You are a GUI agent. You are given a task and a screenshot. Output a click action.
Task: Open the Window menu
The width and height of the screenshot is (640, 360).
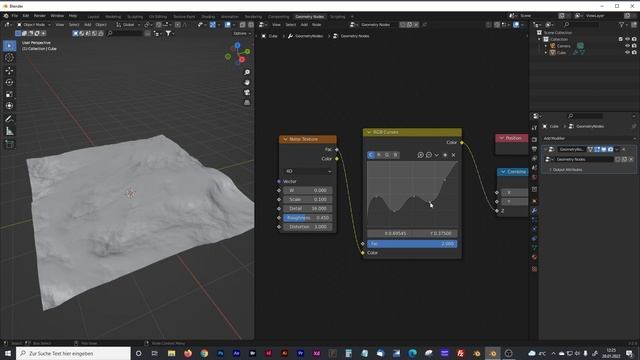click(57, 16)
